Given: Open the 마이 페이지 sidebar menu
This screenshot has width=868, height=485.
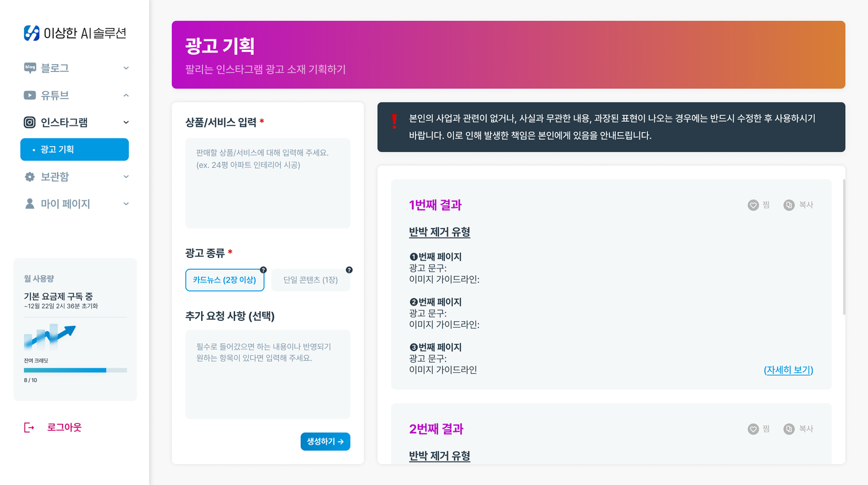Looking at the screenshot, I should pos(65,204).
